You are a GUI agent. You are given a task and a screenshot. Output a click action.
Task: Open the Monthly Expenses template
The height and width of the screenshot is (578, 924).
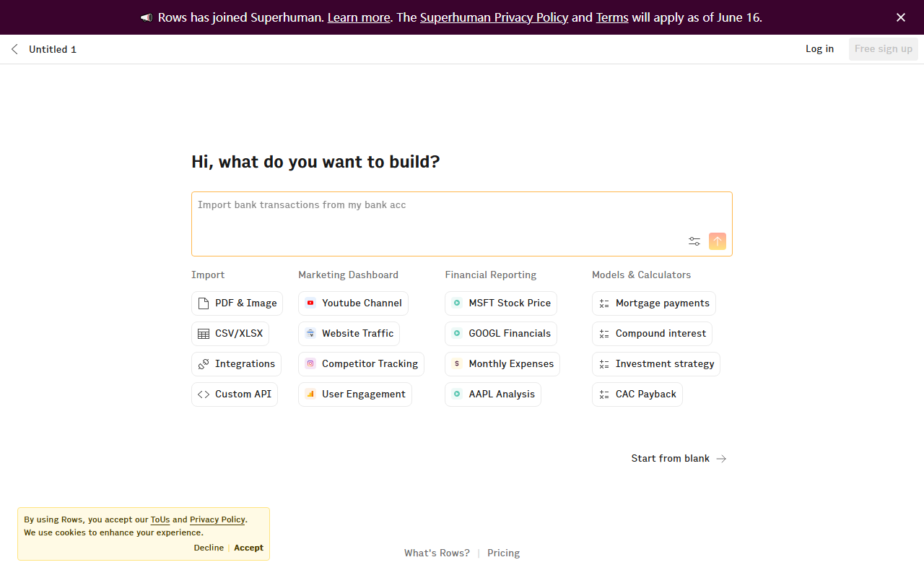coord(502,364)
